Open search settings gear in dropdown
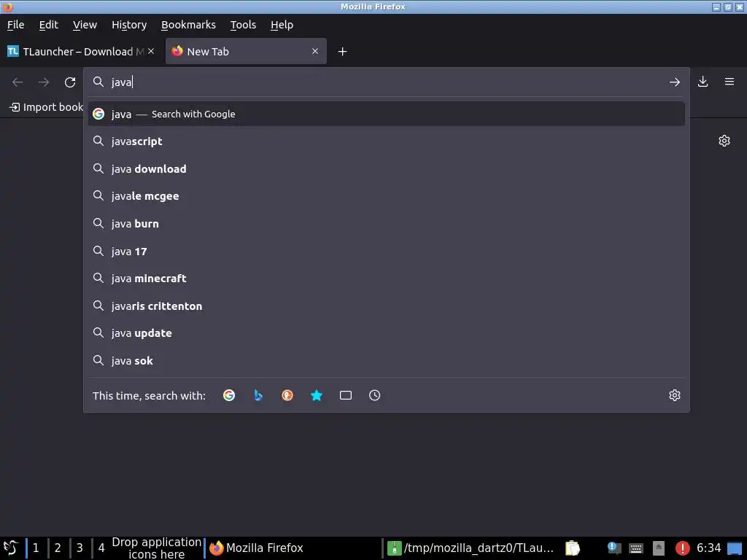Screen dimensions: 747x560 pyautogui.click(x=675, y=395)
